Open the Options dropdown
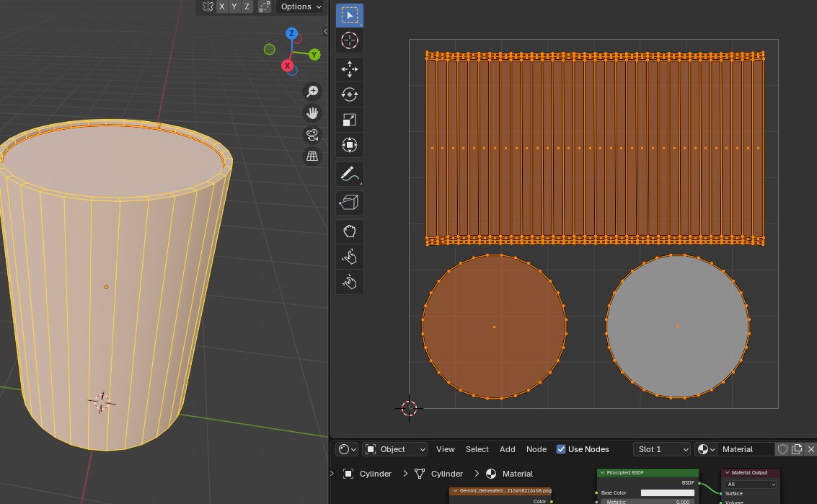The width and height of the screenshot is (817, 504). [x=301, y=6]
